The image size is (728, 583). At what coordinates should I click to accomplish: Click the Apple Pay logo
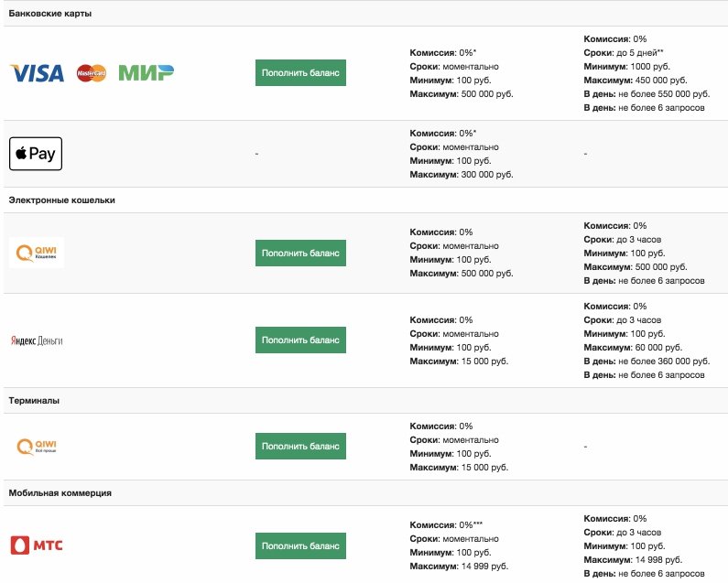pos(36,154)
